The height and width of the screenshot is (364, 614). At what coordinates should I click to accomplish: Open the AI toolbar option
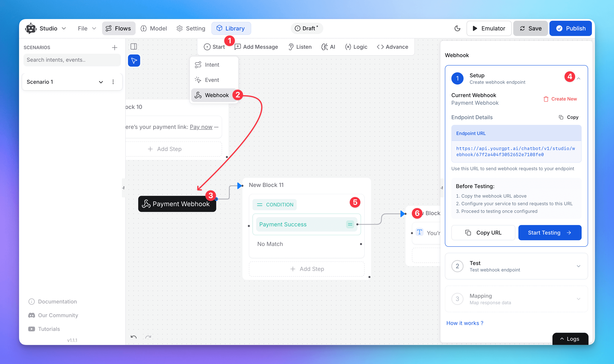pos(328,47)
